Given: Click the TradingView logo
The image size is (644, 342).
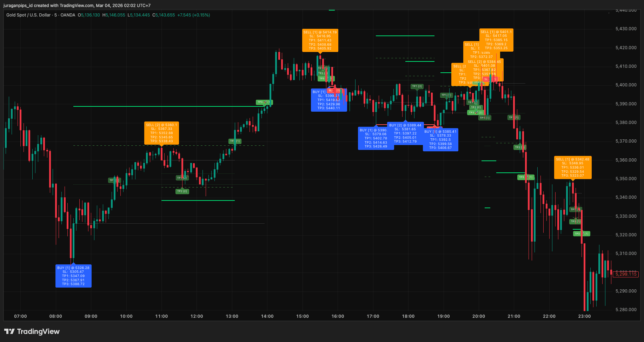Looking at the screenshot, I should tap(32, 331).
